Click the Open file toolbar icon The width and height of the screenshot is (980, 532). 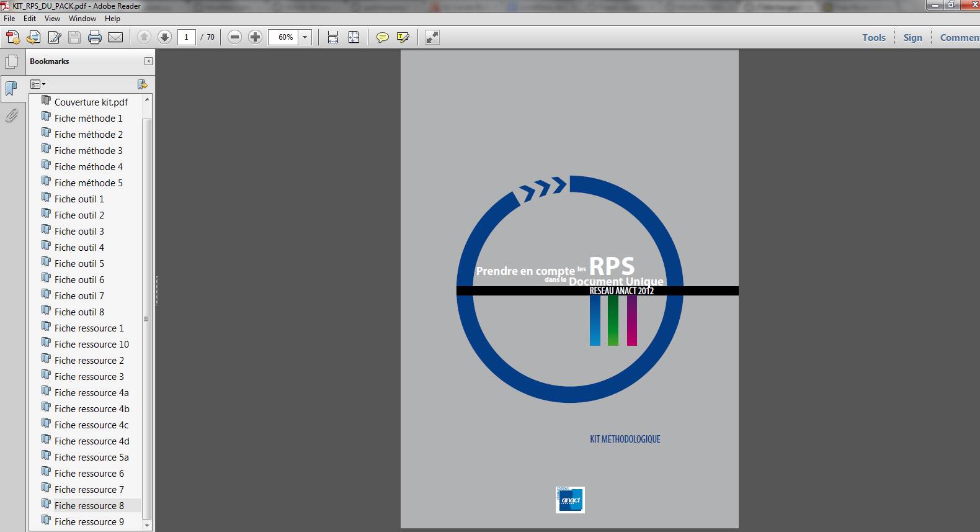point(33,37)
